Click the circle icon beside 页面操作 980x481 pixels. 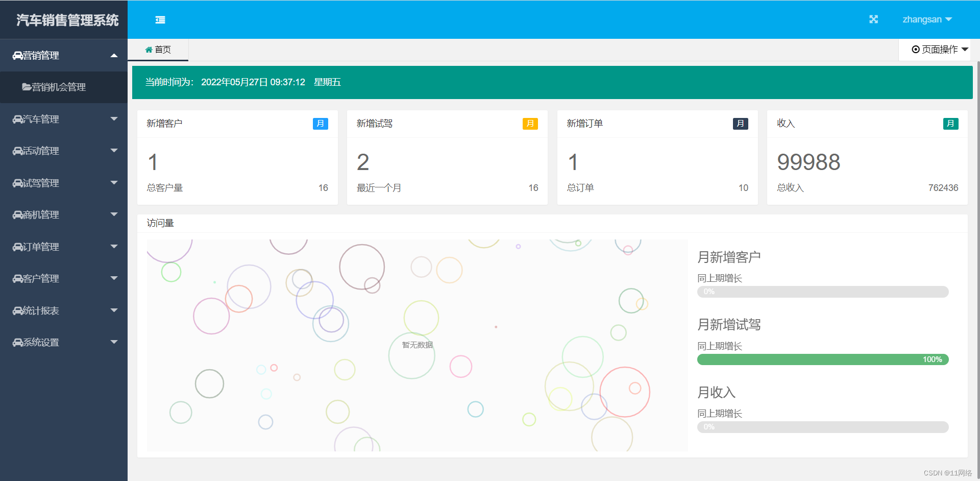click(x=916, y=50)
